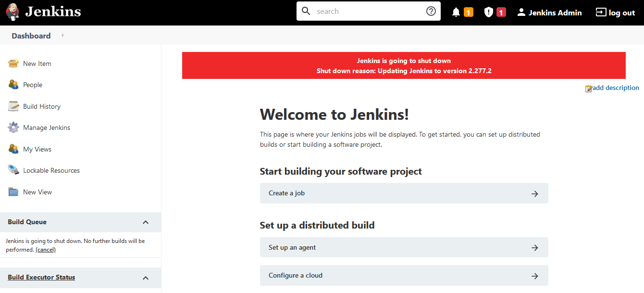Open My Views from sidebar

point(37,149)
